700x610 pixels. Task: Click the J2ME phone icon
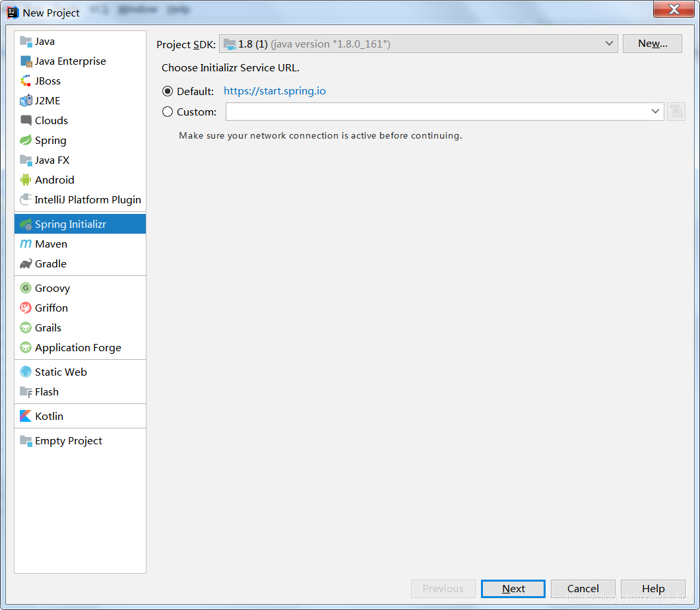click(x=26, y=100)
